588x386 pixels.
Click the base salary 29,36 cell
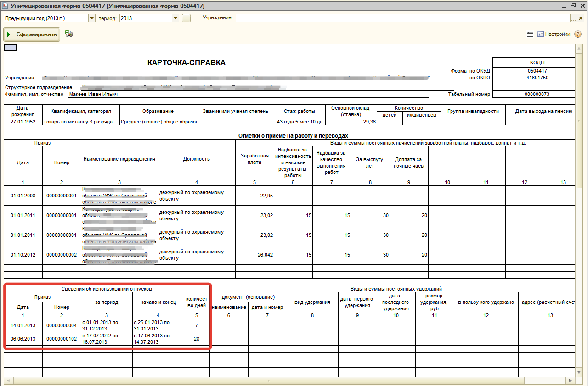pos(351,122)
